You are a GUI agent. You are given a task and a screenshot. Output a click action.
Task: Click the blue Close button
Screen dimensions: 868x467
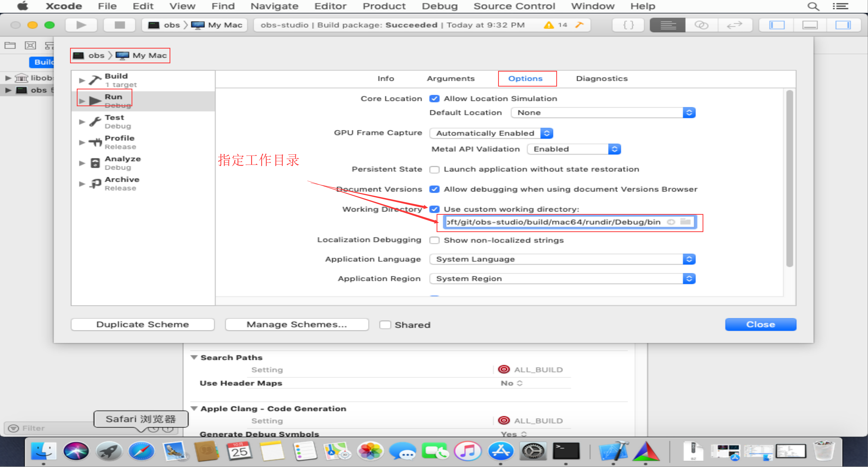[x=760, y=325]
